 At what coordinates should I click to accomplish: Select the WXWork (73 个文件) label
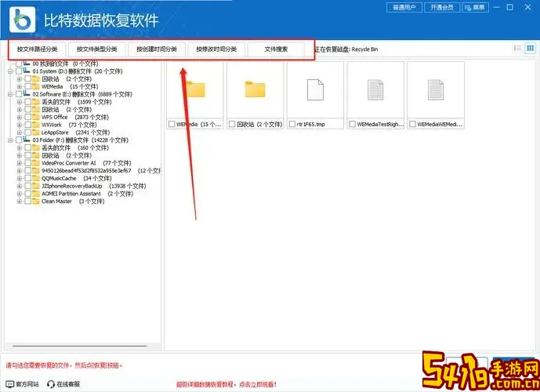[69, 125]
